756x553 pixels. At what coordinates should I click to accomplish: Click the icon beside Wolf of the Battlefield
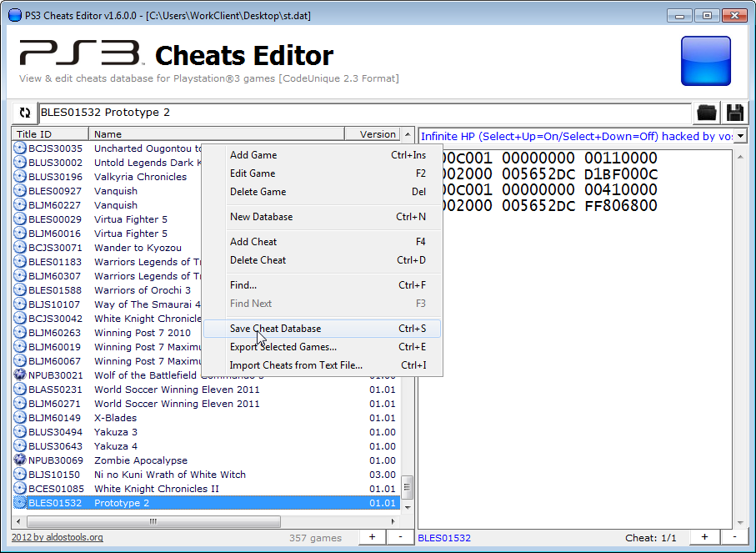pos(20,375)
